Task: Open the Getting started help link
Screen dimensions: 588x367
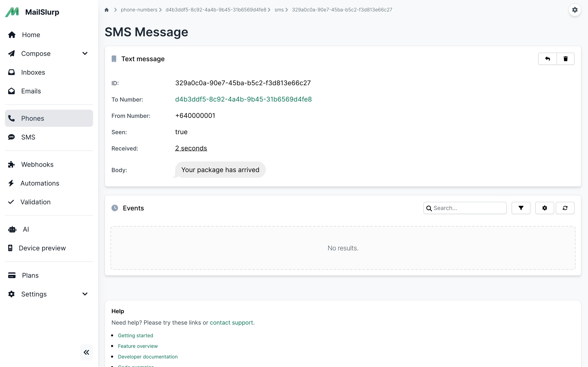Action: 135,335
